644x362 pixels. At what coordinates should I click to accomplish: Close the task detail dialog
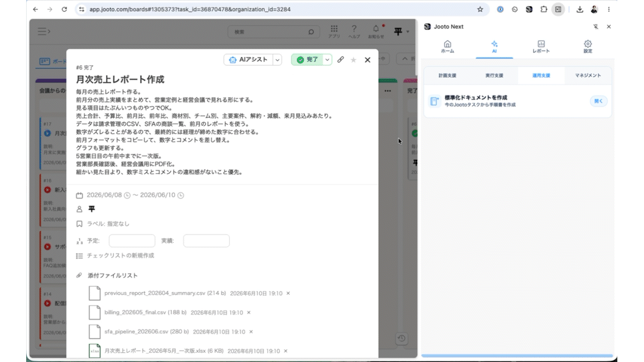click(367, 60)
